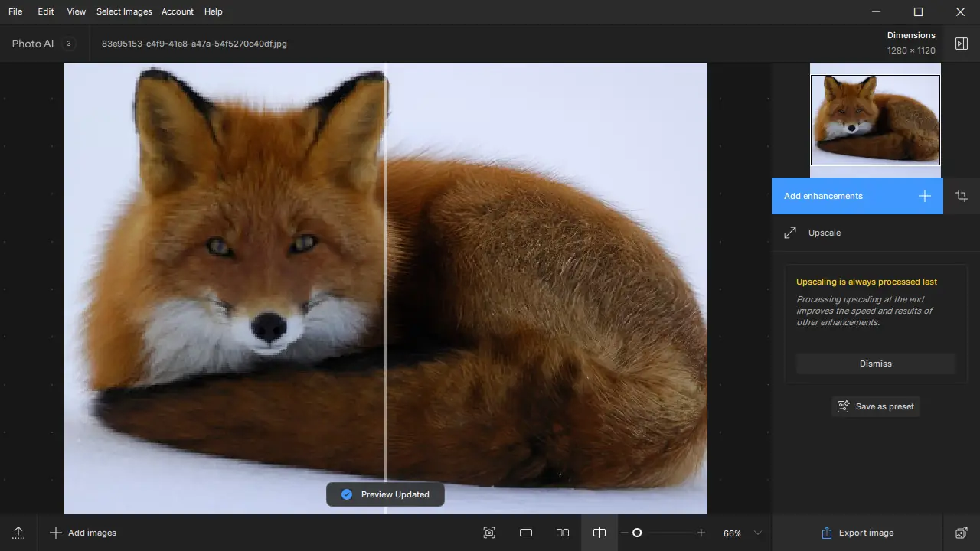Click the zoom slider handle
980x551 pixels.
(636, 533)
